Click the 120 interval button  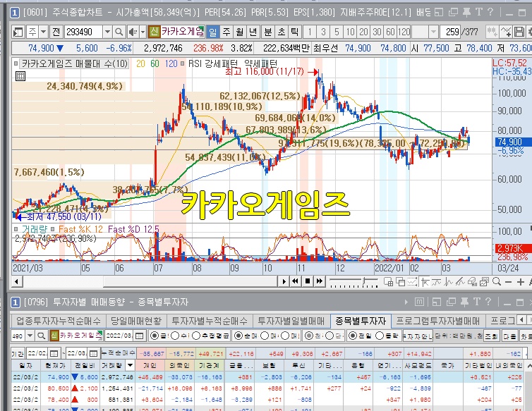404,32
